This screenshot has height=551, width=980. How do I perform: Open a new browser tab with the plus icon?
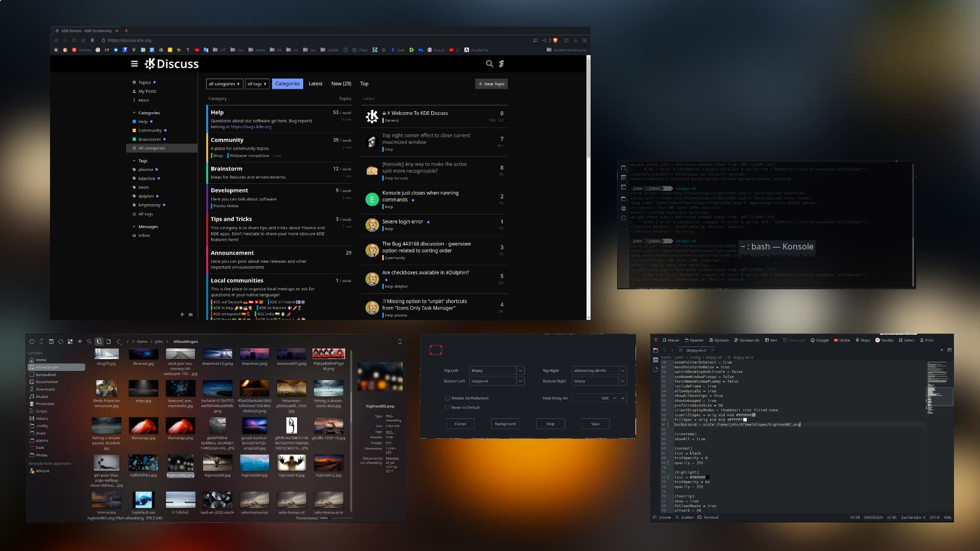126,31
